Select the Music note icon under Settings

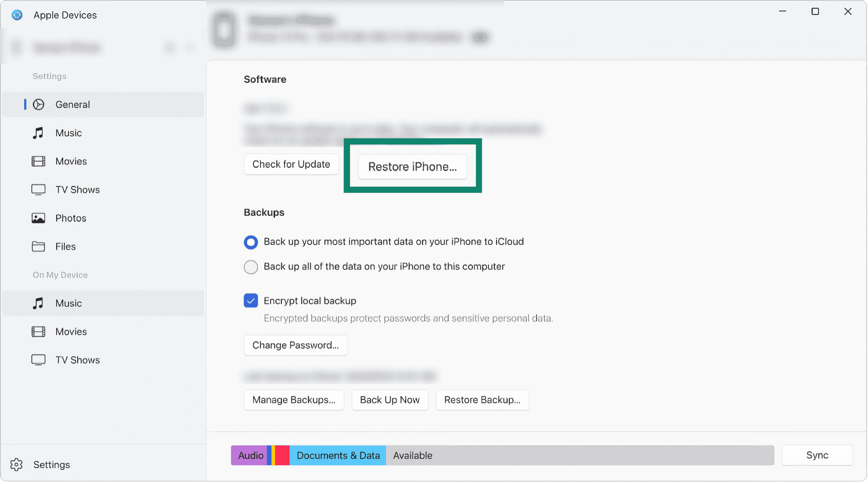(x=38, y=133)
